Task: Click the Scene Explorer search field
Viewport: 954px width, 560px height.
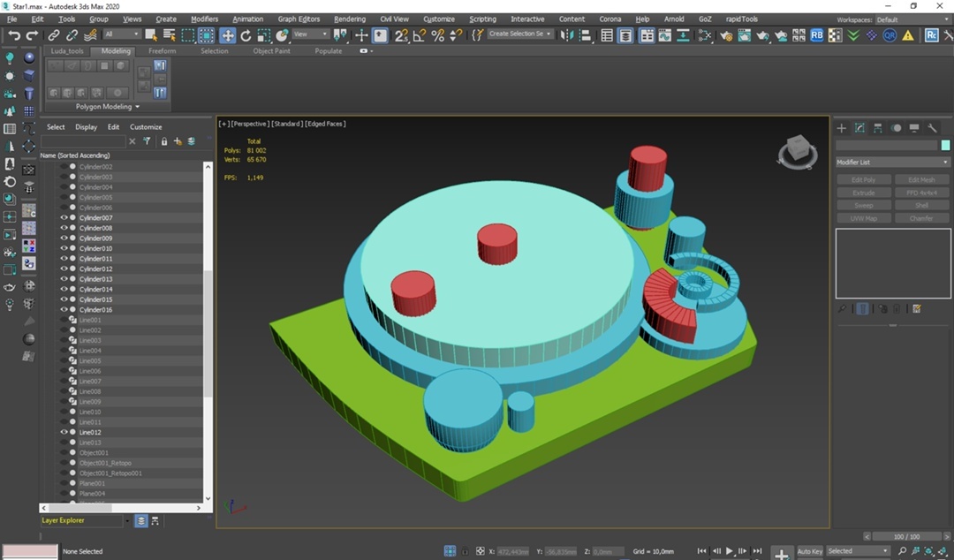Action: 83,141
